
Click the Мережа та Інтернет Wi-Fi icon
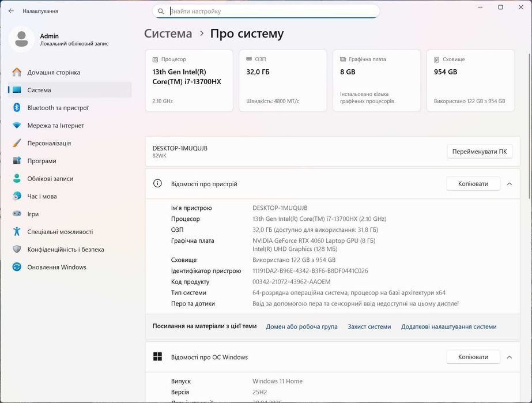coord(17,125)
